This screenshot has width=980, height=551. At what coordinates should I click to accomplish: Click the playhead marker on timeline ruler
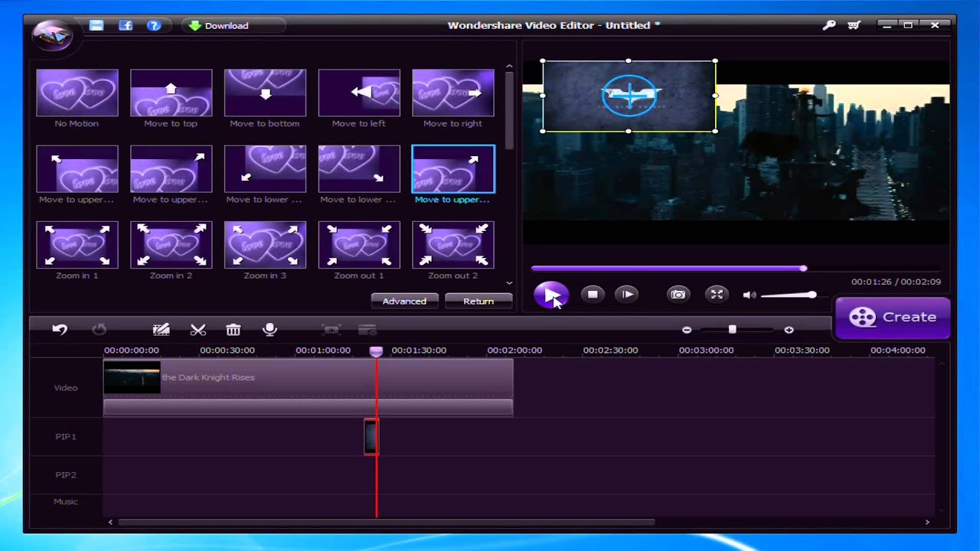coord(376,351)
